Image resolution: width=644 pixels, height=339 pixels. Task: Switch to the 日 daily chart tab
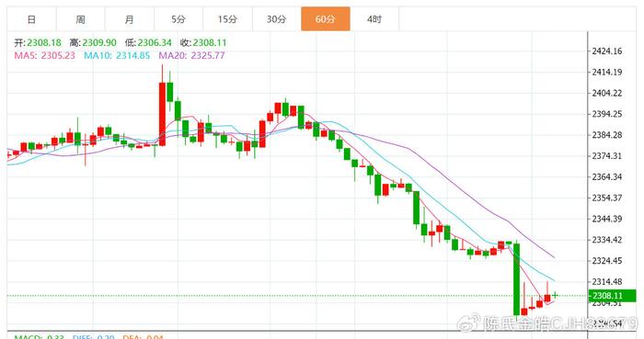click(31, 19)
